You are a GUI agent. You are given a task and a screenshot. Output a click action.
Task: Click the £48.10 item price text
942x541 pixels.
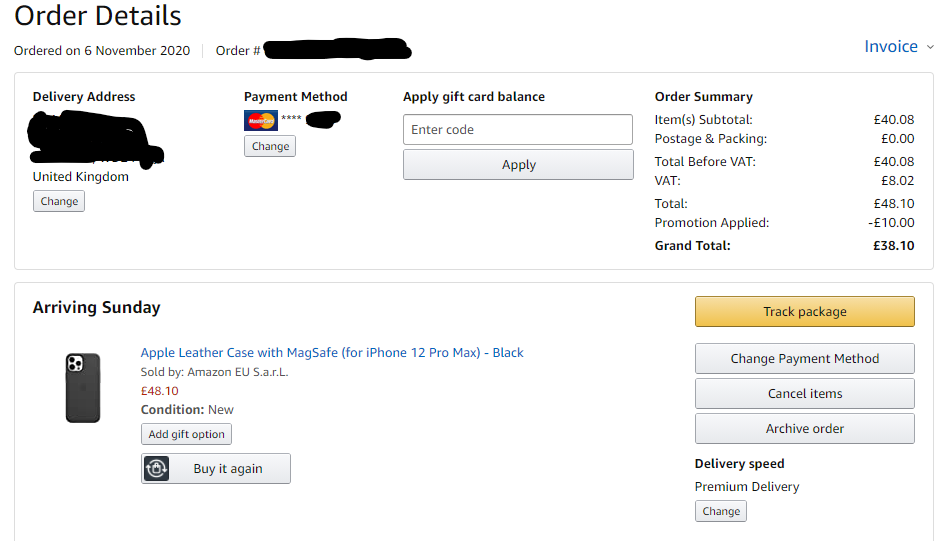(x=159, y=391)
